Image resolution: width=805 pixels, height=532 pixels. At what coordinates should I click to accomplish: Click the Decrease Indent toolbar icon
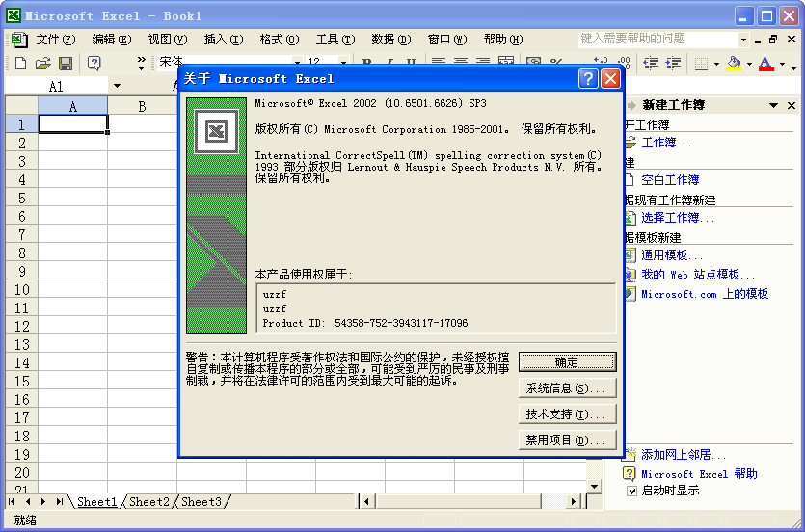coord(651,63)
